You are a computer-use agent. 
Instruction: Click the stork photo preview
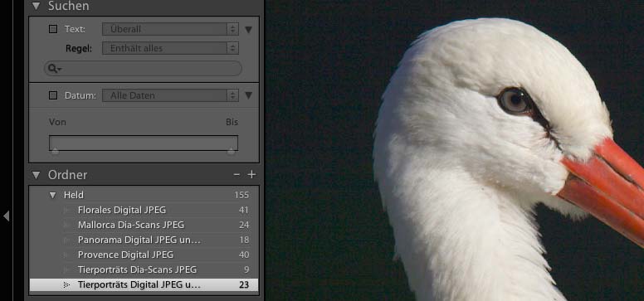tap(455, 150)
